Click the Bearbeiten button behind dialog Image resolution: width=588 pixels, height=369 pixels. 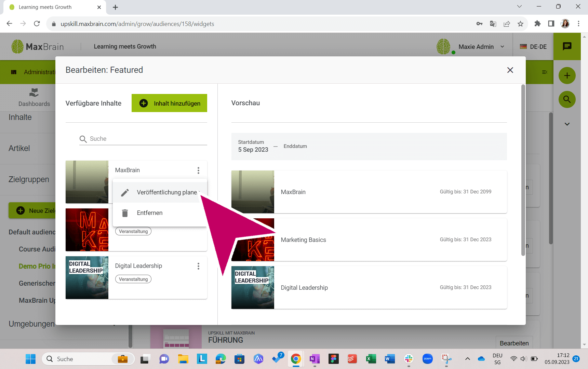tap(514, 343)
